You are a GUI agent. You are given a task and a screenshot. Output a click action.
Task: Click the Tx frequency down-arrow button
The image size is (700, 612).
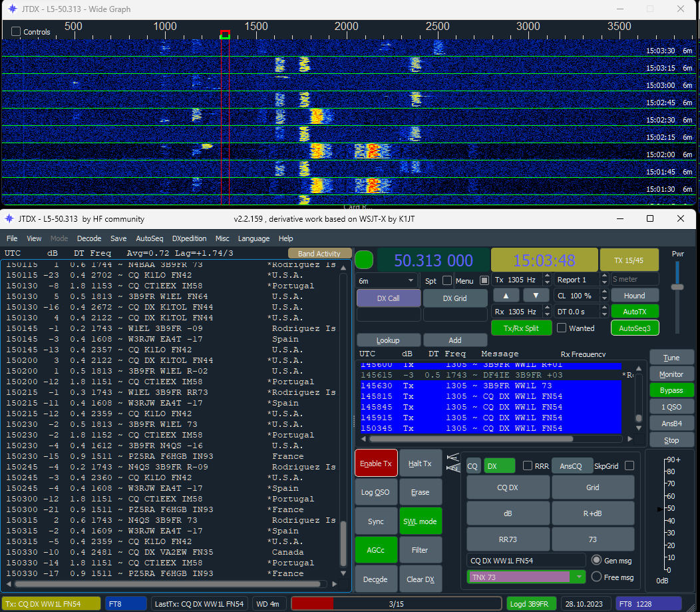tap(536, 295)
